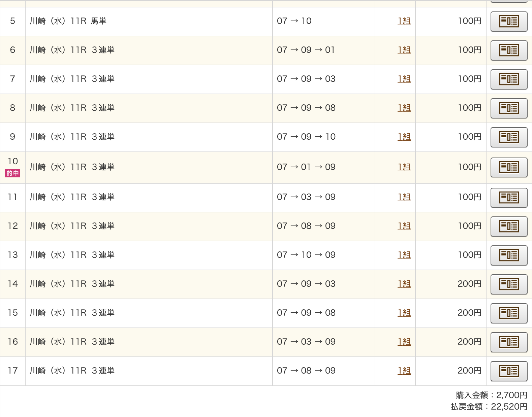Click the 的中 badge on row 10
The height and width of the screenshot is (417, 532).
pyautogui.click(x=12, y=173)
